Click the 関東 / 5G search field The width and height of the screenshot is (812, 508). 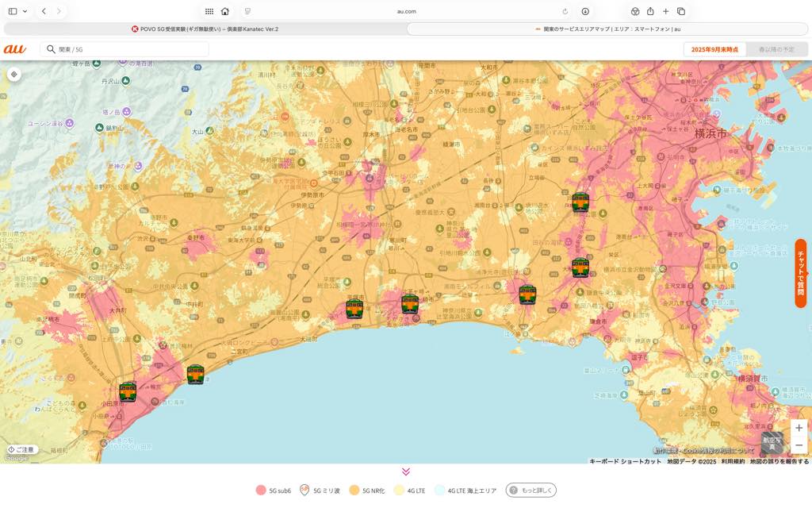pyautogui.click(x=127, y=49)
